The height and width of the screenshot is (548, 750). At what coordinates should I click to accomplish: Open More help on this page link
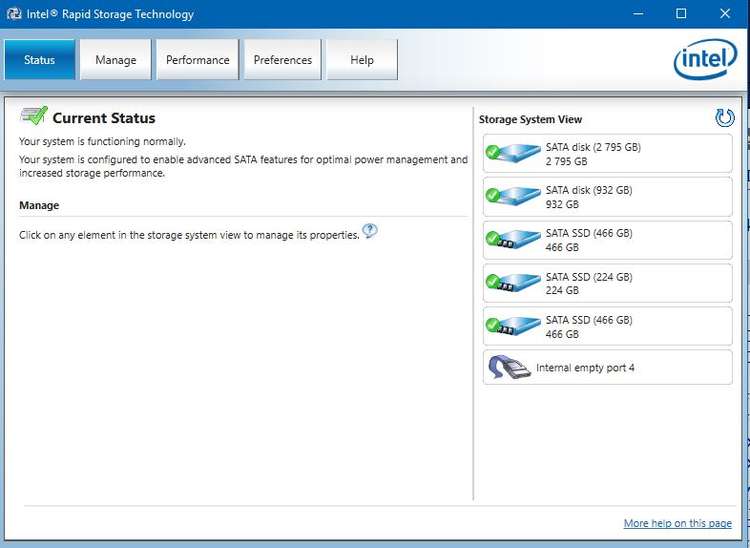pos(677,523)
